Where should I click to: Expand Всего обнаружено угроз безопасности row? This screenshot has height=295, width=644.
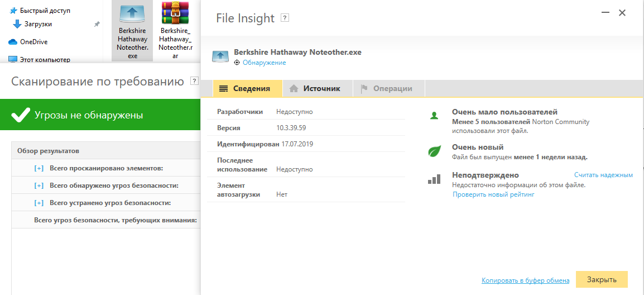pyautogui.click(x=39, y=185)
